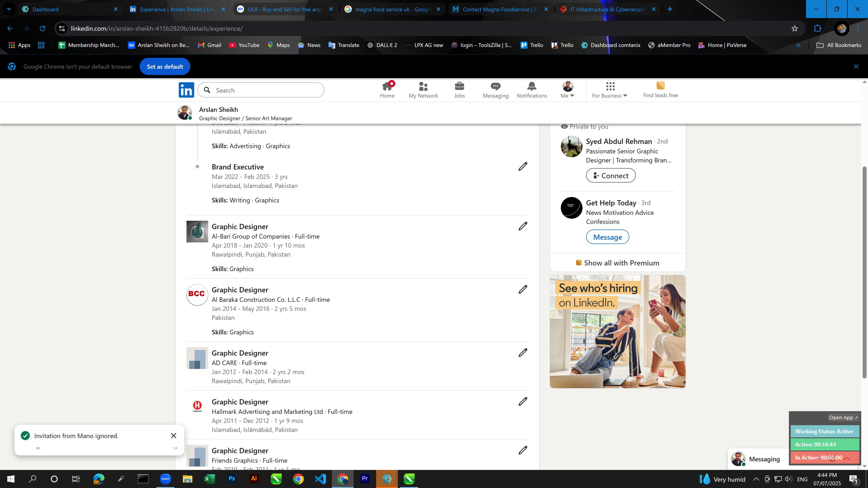The height and width of the screenshot is (488, 868).
Task: View Notifications bell
Action: coord(532,90)
